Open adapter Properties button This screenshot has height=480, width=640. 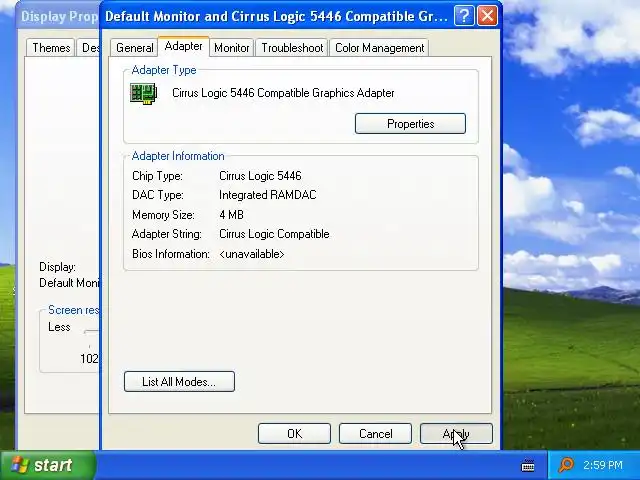[x=410, y=124]
